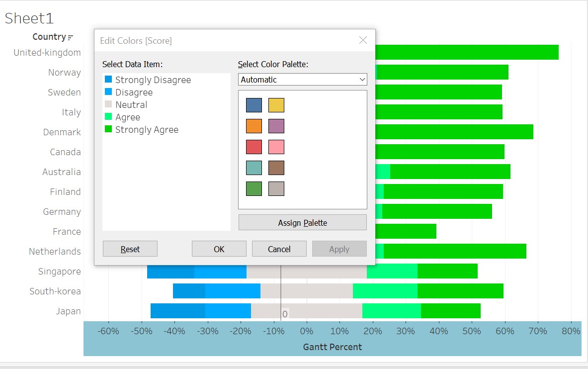Close the Edit Colors dialog

(x=363, y=40)
